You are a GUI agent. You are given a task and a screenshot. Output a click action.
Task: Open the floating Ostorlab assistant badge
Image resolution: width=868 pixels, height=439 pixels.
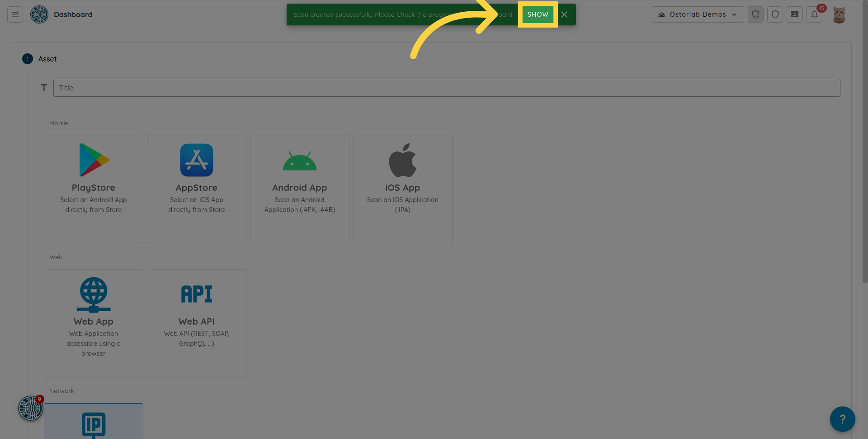click(x=30, y=408)
